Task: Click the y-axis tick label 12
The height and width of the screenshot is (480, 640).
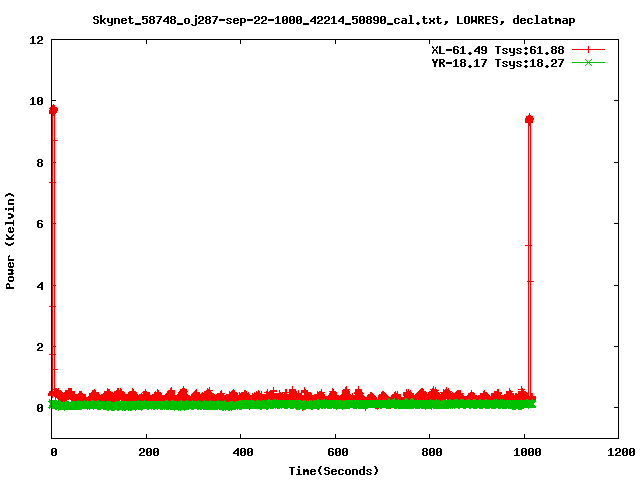Action: click(36, 40)
